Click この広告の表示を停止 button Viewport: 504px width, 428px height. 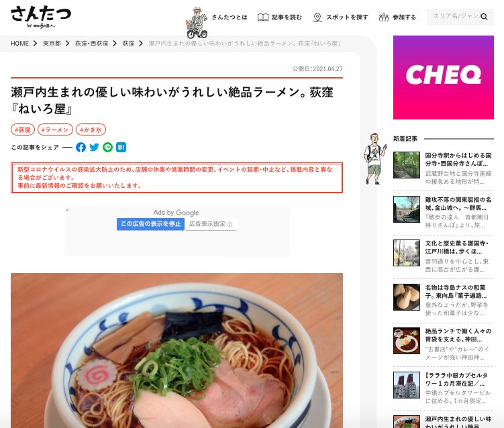click(x=150, y=224)
